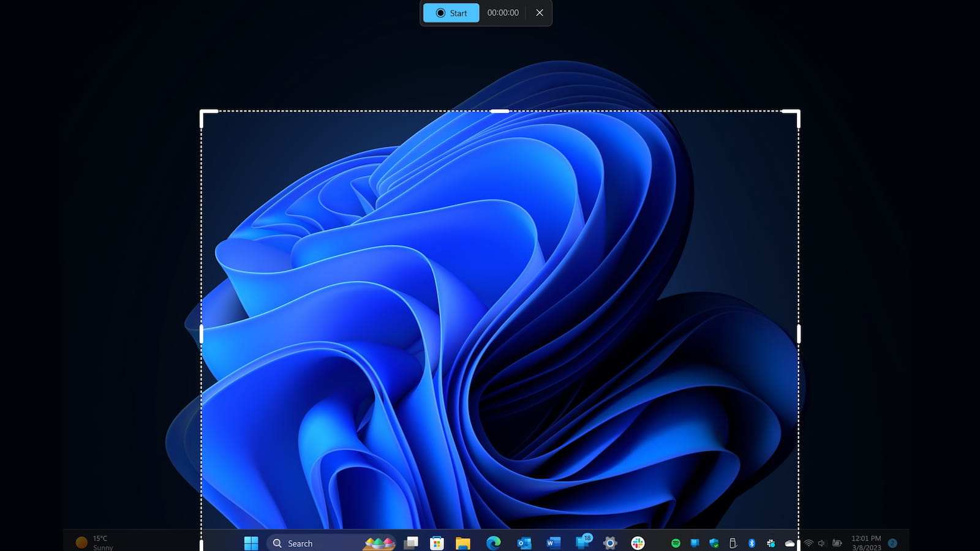
Task: Click the battery status icon
Action: pos(837,543)
